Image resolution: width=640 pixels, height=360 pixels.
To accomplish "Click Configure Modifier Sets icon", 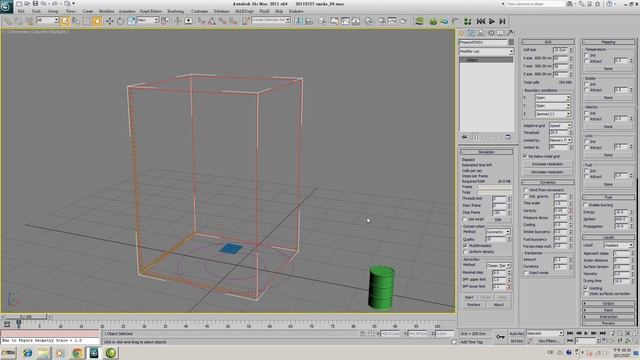I will click(x=508, y=137).
